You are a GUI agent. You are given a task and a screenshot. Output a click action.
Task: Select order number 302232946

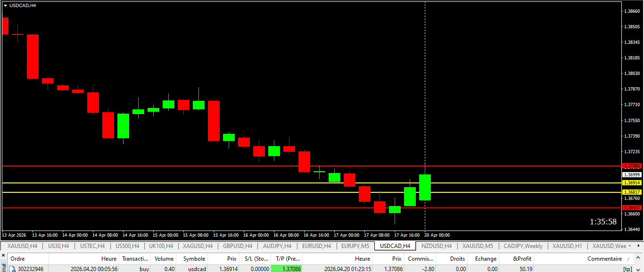31,269
